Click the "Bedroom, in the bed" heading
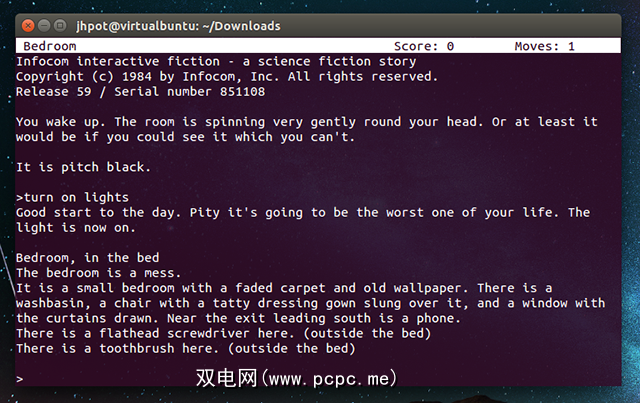Screen dimensions: 640x403 87,258
